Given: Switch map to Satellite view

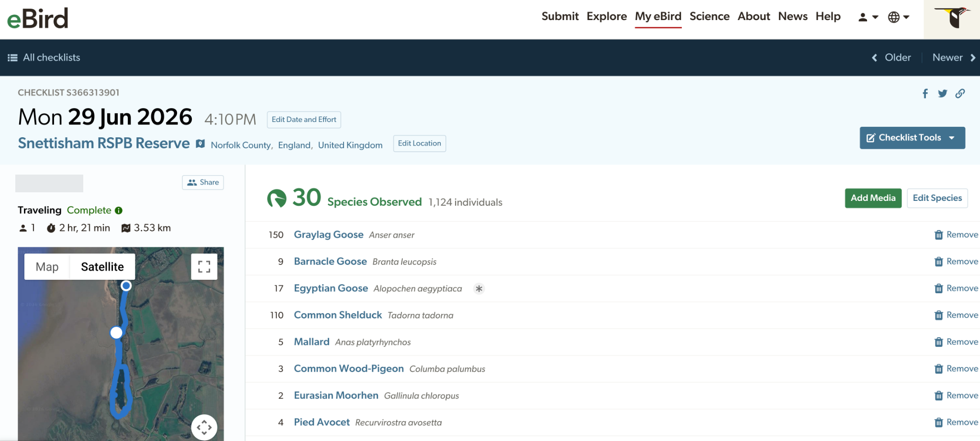Looking at the screenshot, I should [102, 267].
